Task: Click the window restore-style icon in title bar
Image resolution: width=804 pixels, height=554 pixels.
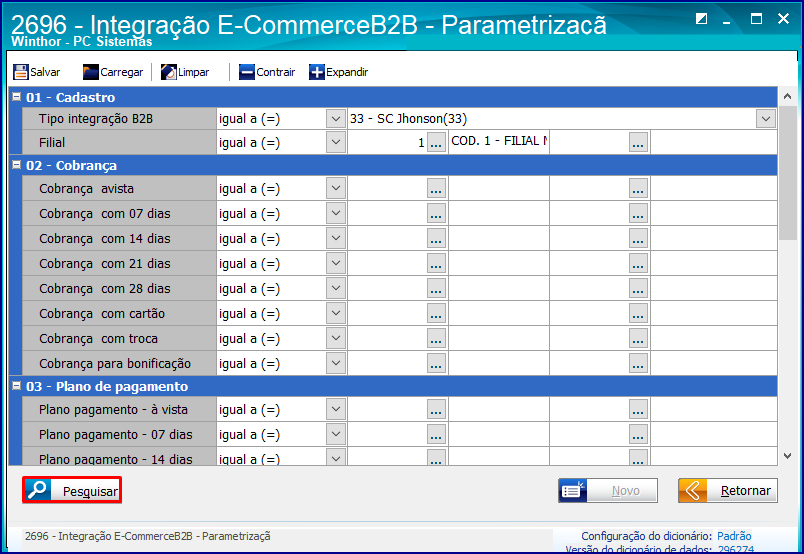Action: pos(701,19)
